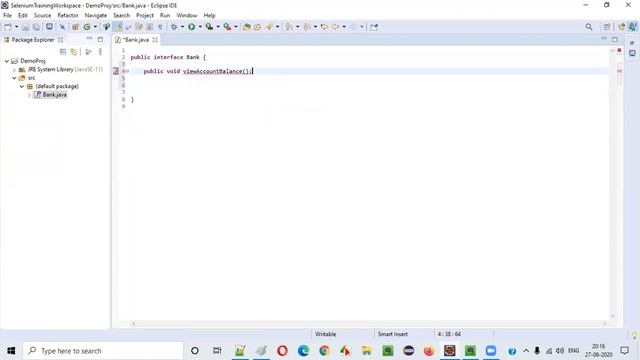The image size is (640, 360).
Task: Click the New Java Class green icon
Action: click(x=87, y=27)
